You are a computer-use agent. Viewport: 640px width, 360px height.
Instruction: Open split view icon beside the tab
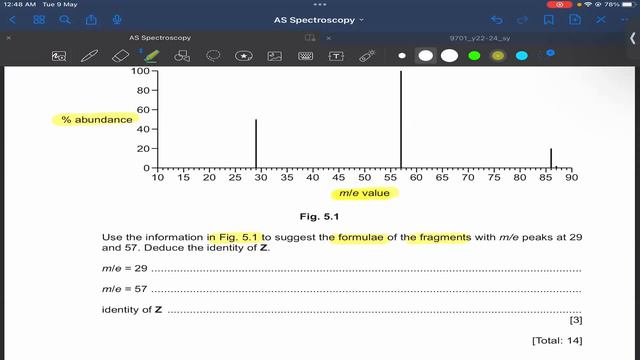point(310,38)
